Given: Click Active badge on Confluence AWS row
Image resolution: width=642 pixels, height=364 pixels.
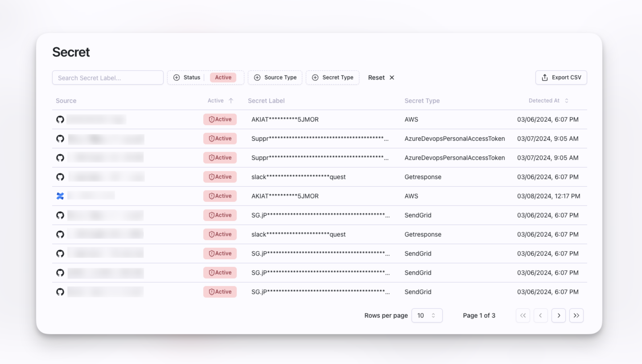Looking at the screenshot, I should pyautogui.click(x=220, y=196).
